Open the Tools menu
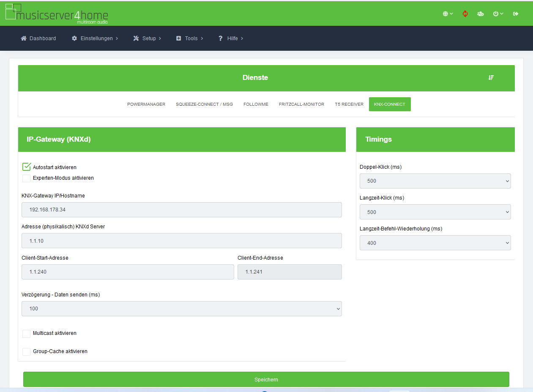The image size is (533, 392). pyautogui.click(x=189, y=38)
